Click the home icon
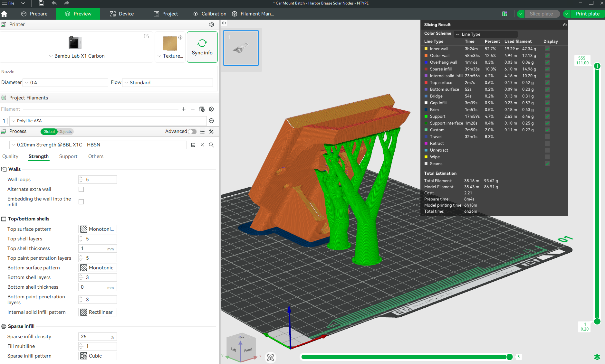 [x=4, y=14]
